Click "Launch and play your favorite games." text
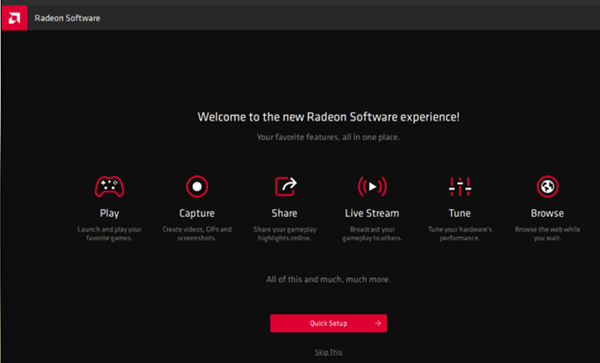This screenshot has height=363, width=600. pyautogui.click(x=109, y=234)
